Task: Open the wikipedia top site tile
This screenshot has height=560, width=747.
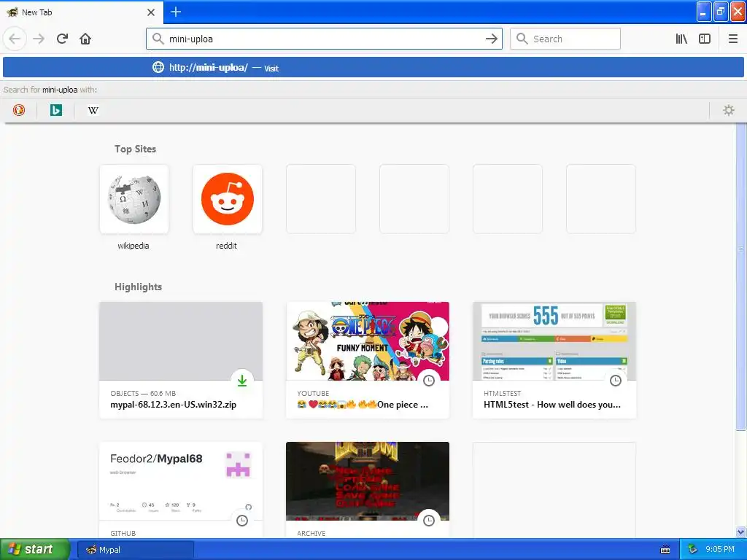Action: [x=134, y=199]
